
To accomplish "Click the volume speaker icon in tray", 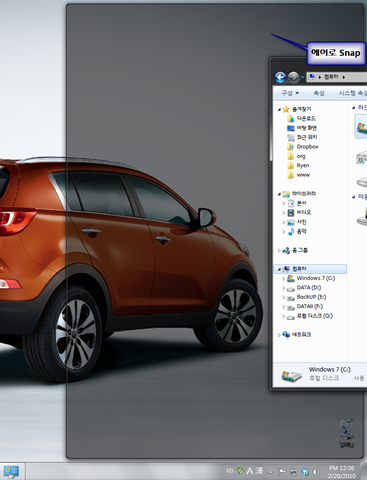I will pyautogui.click(x=315, y=472).
